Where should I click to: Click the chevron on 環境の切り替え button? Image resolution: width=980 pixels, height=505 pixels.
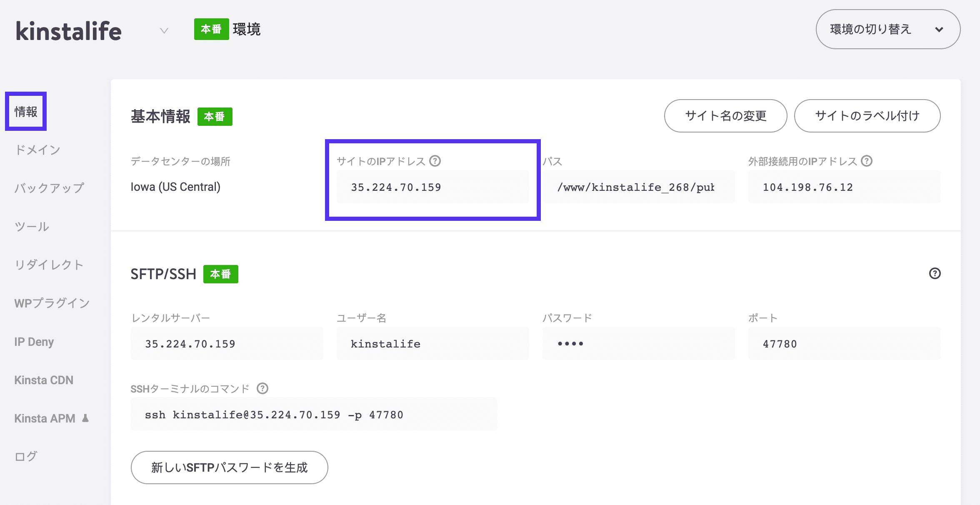(x=939, y=30)
